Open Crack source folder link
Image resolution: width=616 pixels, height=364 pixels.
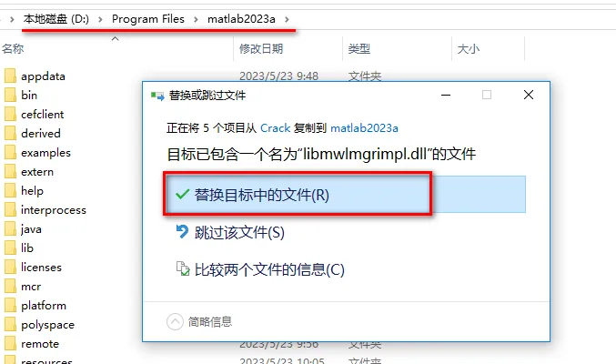(x=275, y=128)
